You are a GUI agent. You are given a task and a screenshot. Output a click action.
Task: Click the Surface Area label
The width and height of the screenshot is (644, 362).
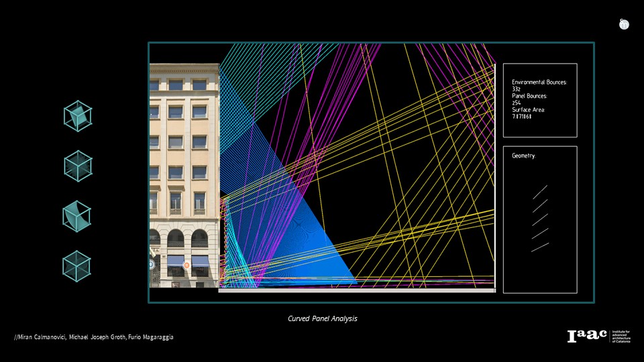(529, 109)
